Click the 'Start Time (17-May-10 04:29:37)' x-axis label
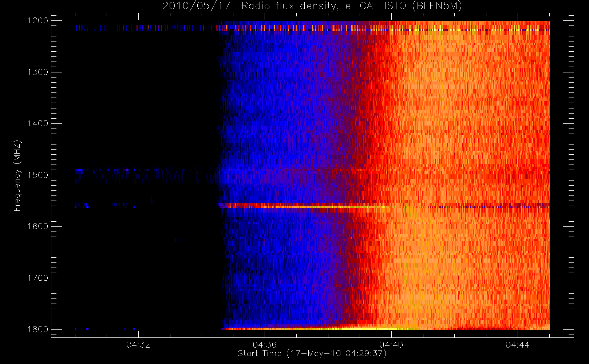 (312, 353)
